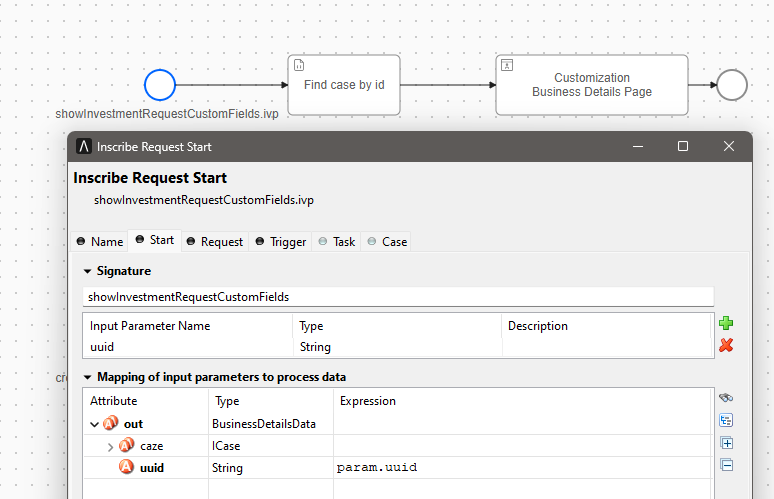
Task: Click the binoculars search icon
Action: tap(727, 398)
